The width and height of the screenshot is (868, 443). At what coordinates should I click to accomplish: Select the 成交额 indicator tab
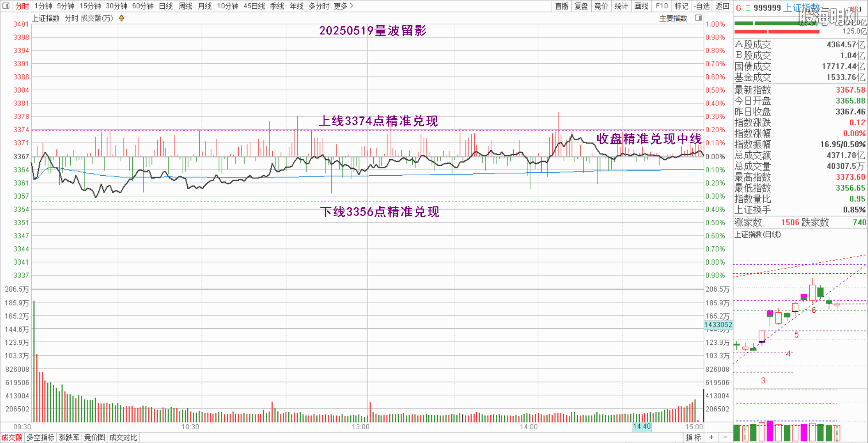pyautogui.click(x=12, y=437)
